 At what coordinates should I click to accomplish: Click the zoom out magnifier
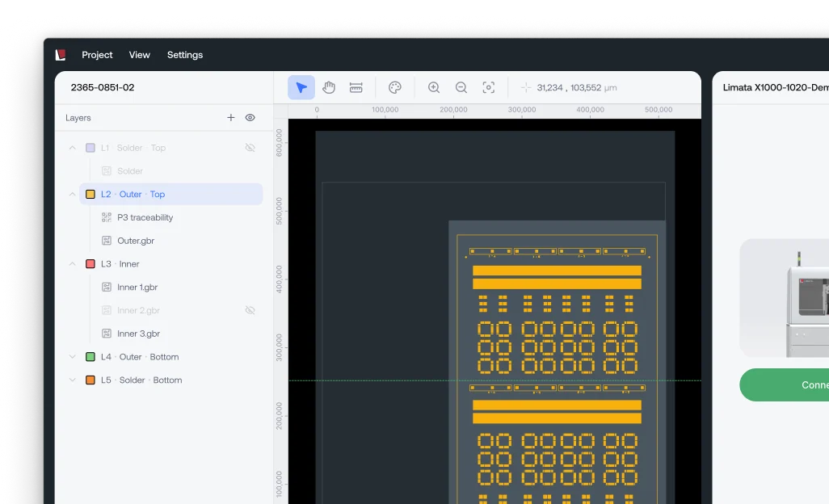(x=461, y=87)
